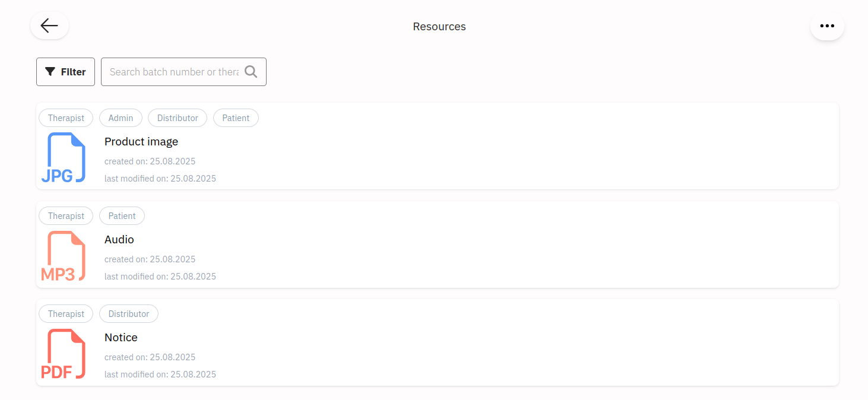The image size is (868, 400).
Task: Click the Distributor tag on Notice resource
Action: (x=129, y=314)
